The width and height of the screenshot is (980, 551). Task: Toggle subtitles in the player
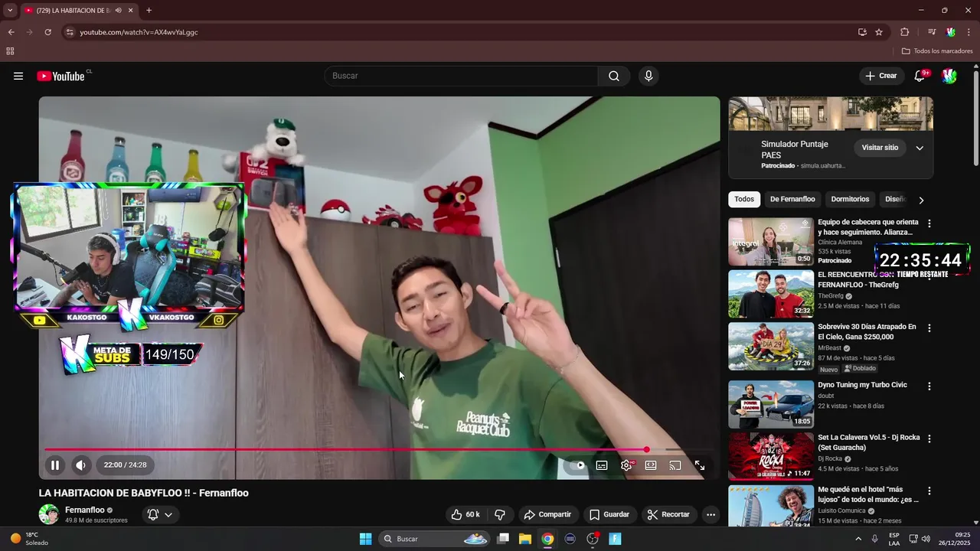point(602,465)
